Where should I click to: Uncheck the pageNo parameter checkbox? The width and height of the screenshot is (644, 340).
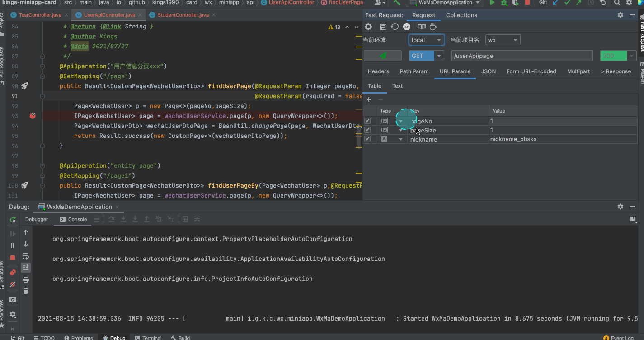(367, 121)
